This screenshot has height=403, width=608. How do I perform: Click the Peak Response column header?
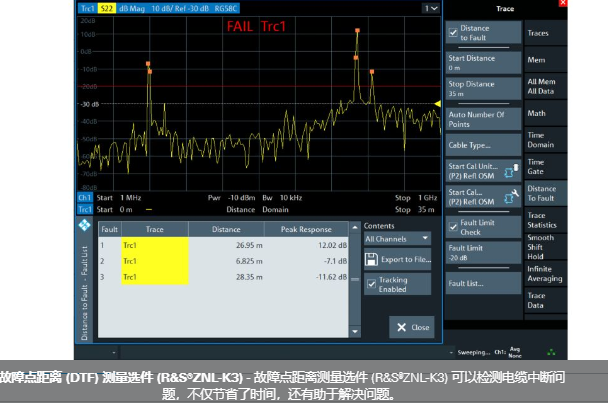(306, 229)
